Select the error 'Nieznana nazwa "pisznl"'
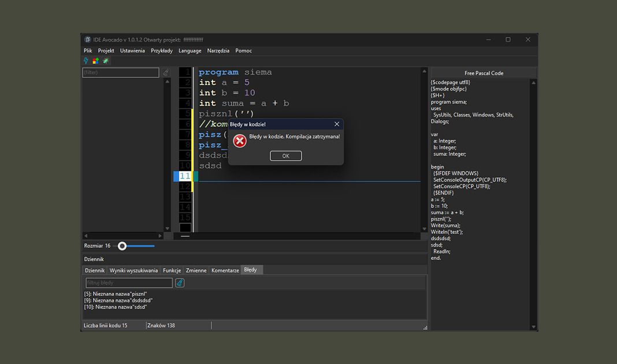The image size is (617, 364). point(116,294)
